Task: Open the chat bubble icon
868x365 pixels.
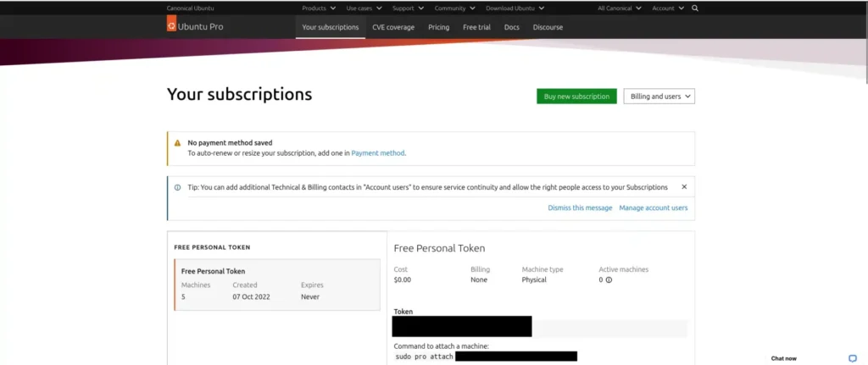Action: click(x=853, y=358)
